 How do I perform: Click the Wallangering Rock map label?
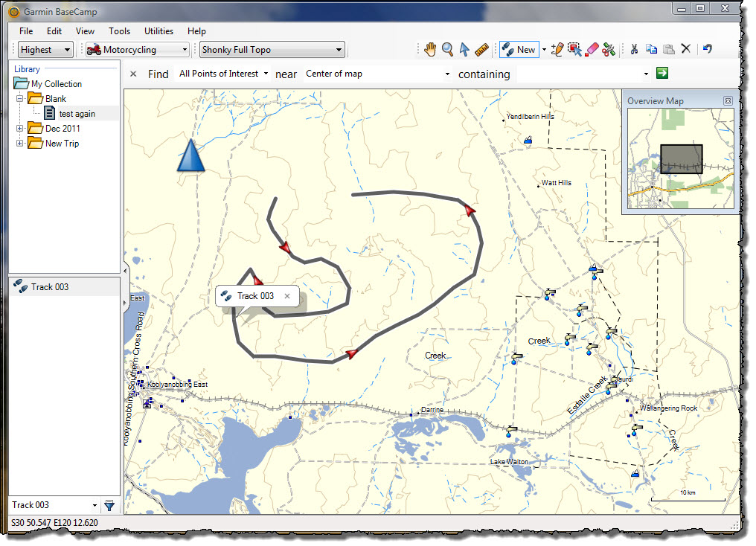tap(668, 408)
